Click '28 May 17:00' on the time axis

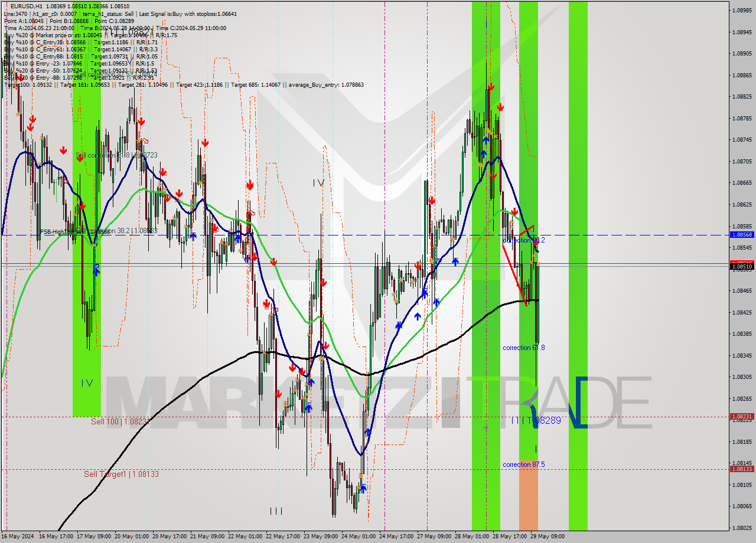click(510, 537)
